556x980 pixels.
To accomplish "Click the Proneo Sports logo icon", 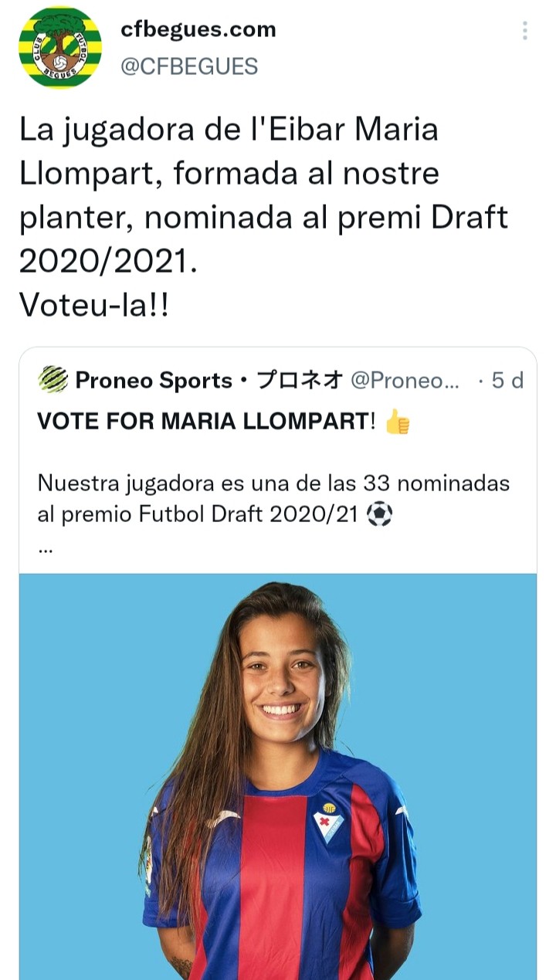I will pyautogui.click(x=53, y=380).
